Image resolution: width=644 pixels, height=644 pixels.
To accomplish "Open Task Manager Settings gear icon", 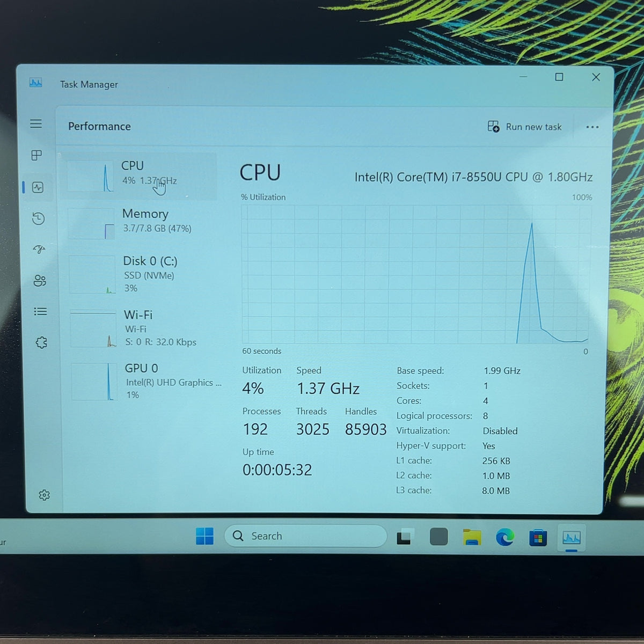I will 45,495.
